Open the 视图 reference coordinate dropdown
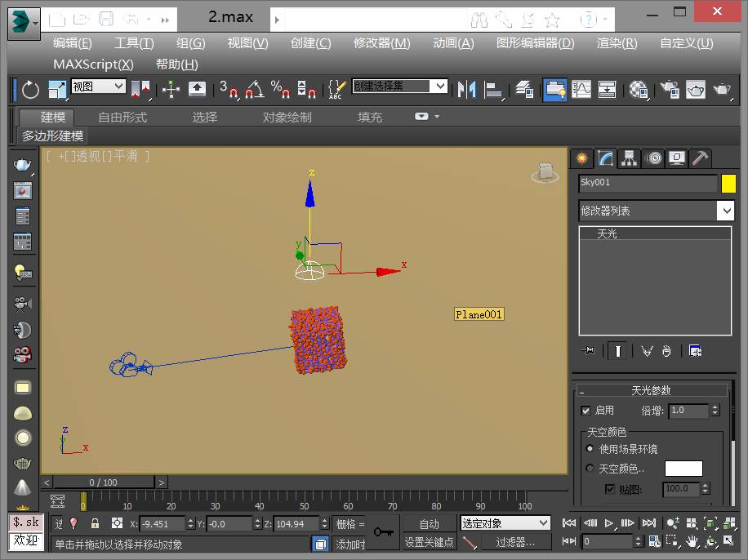 (98, 87)
